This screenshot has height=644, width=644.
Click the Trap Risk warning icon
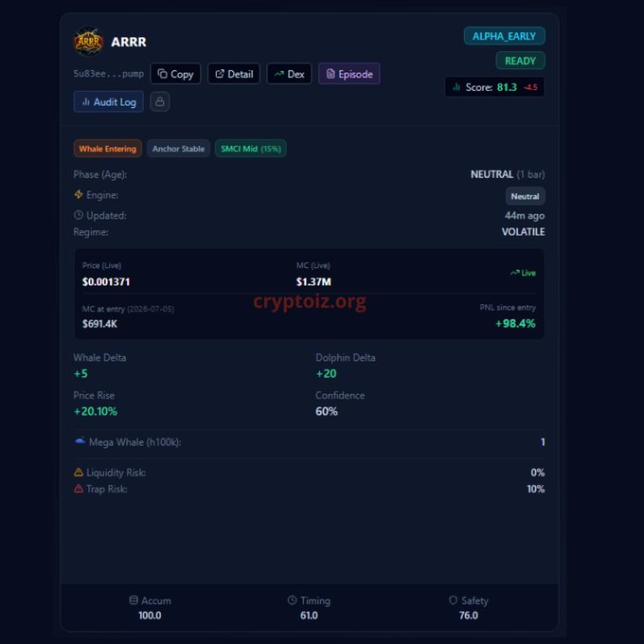coord(79,489)
